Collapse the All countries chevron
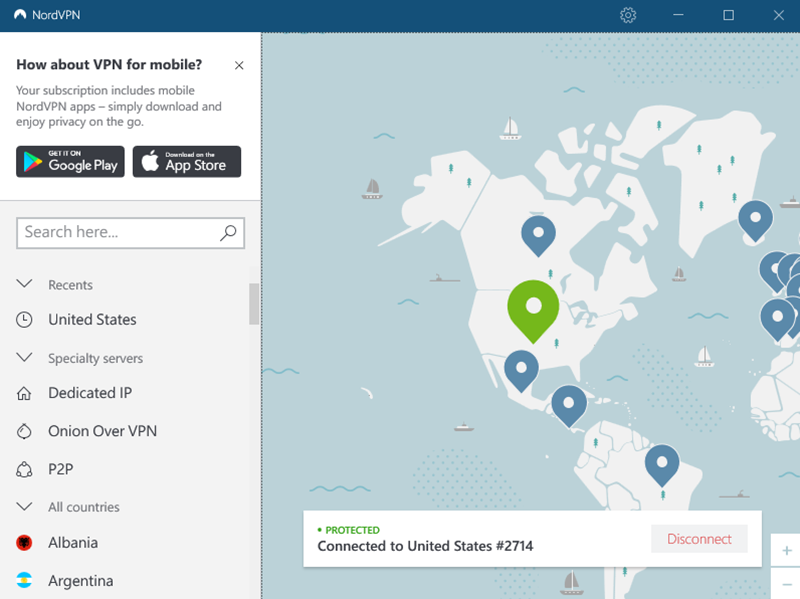Viewport: 800px width, 599px height. pyautogui.click(x=24, y=506)
